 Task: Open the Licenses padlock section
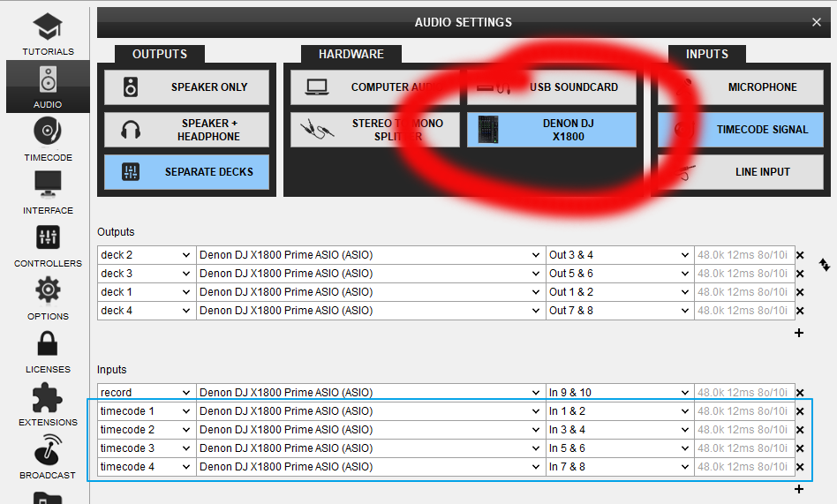48,350
